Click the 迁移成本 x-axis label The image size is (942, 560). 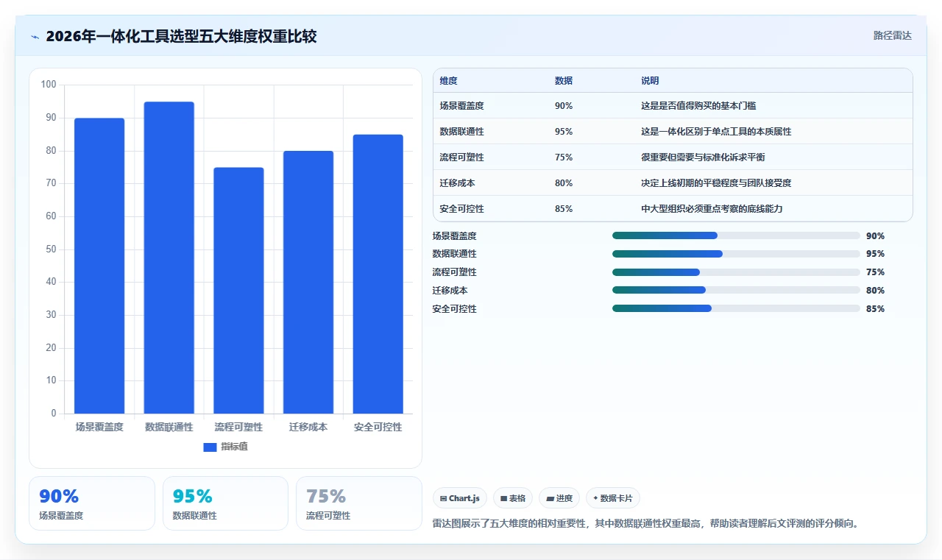coord(308,427)
